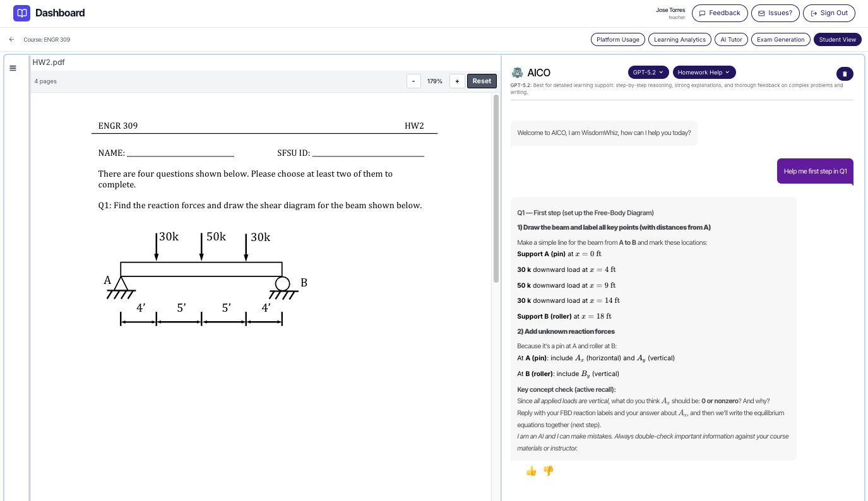Go back using the arrow beside Course
The height and width of the screenshot is (501, 868).
(x=11, y=40)
